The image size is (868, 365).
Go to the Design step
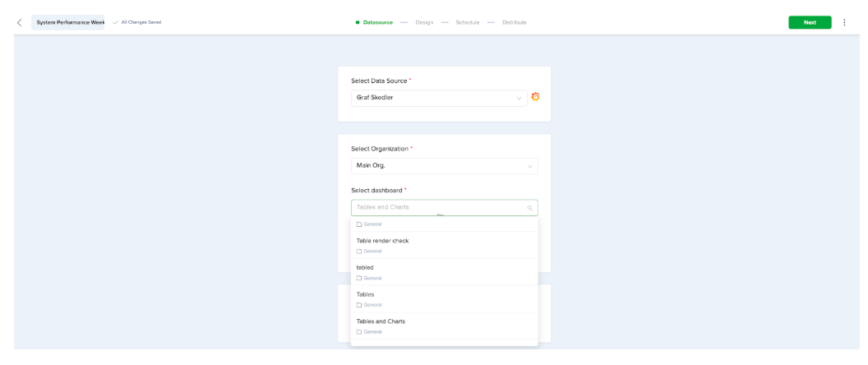point(424,22)
